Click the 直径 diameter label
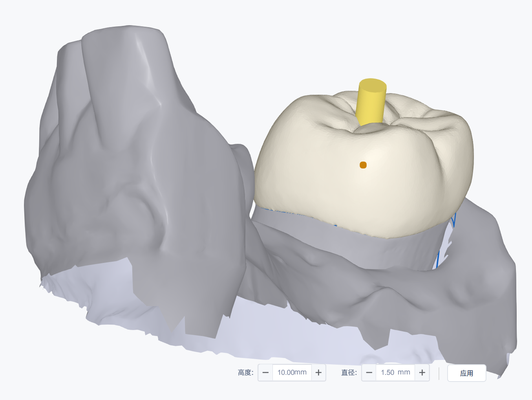Screen dimensions: 532x400 pos(349,372)
